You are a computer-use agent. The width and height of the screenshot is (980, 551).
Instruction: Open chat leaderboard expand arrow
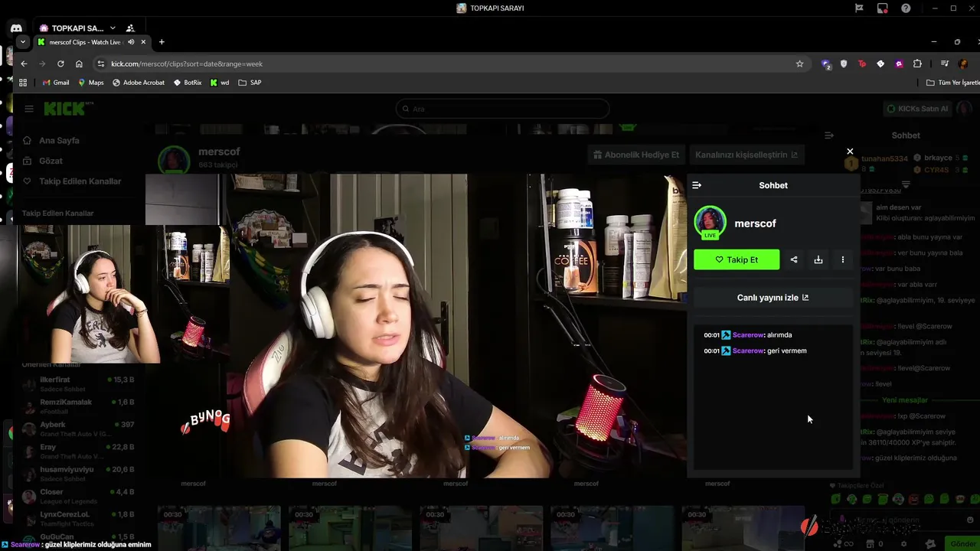(906, 184)
